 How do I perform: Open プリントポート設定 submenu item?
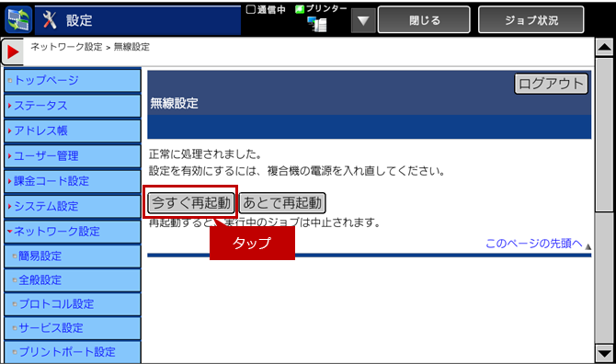click(x=73, y=352)
